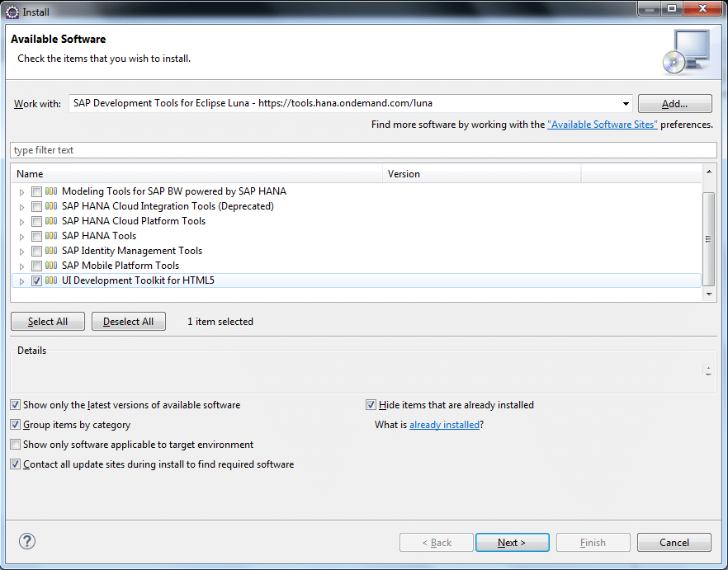728x570 pixels.
Task: Click the software list scroll up arrow
Action: coord(709,172)
